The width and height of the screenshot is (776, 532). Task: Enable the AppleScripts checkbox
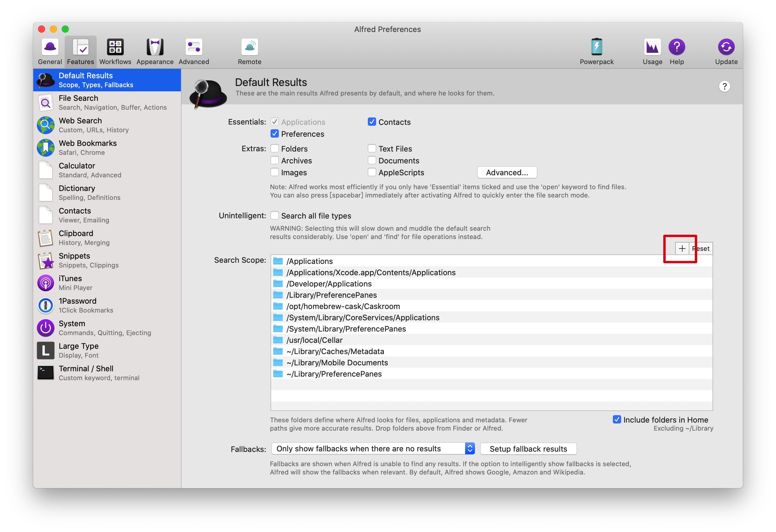(x=372, y=172)
